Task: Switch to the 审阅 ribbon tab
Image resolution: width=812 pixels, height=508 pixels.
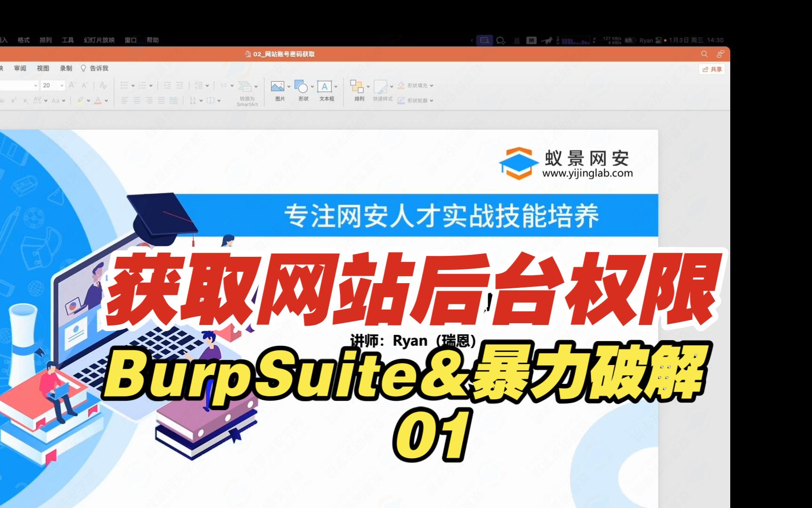Action: point(20,69)
